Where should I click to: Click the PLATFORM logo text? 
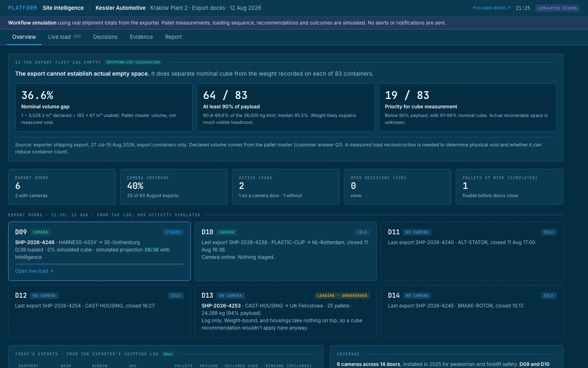22,8
